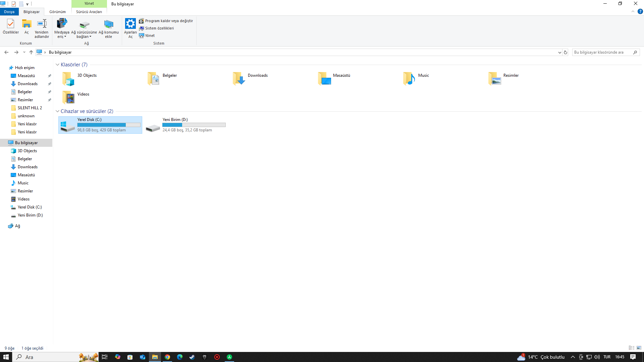644x362 pixels.
Task: Open the Medyaya eriş dropdown
Action: coord(62,35)
